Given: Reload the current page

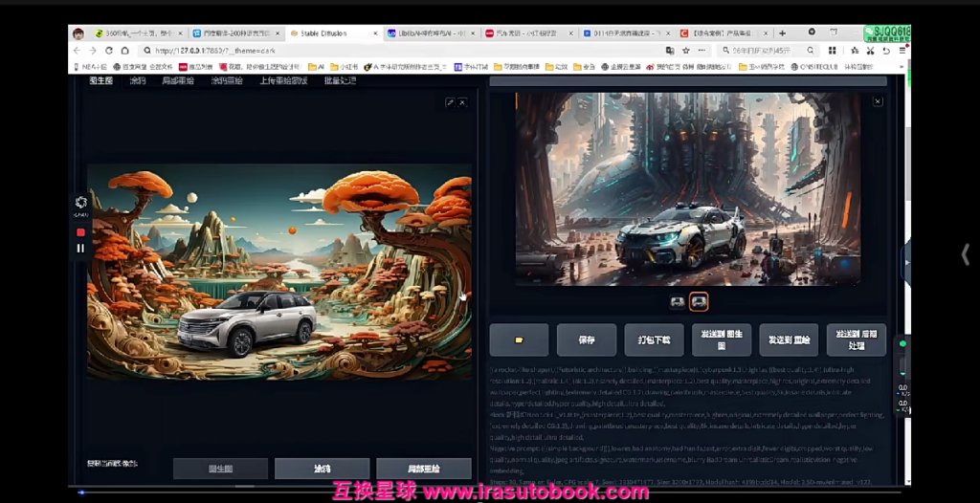Looking at the screenshot, I should [x=109, y=51].
